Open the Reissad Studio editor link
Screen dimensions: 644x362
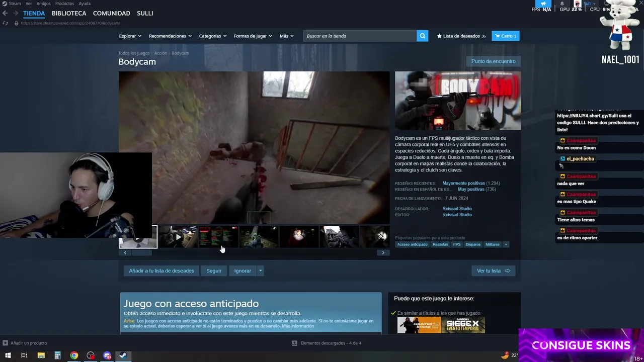457,215
